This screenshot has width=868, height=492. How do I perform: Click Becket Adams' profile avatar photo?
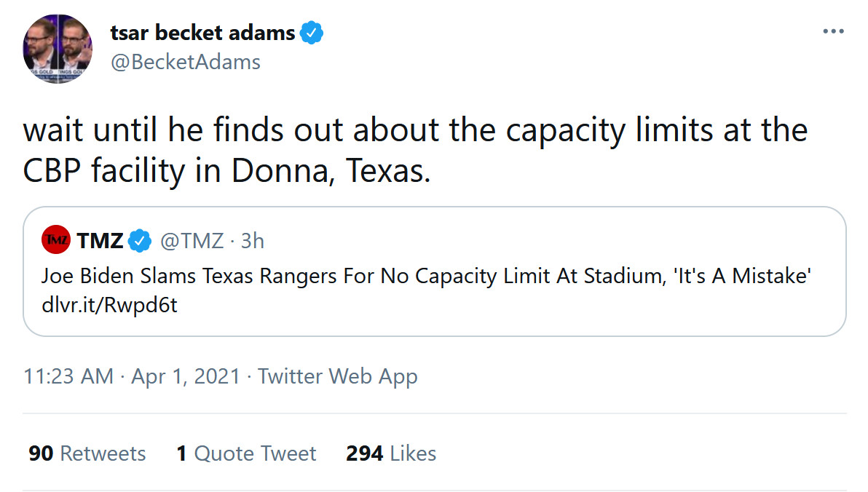coord(57,49)
